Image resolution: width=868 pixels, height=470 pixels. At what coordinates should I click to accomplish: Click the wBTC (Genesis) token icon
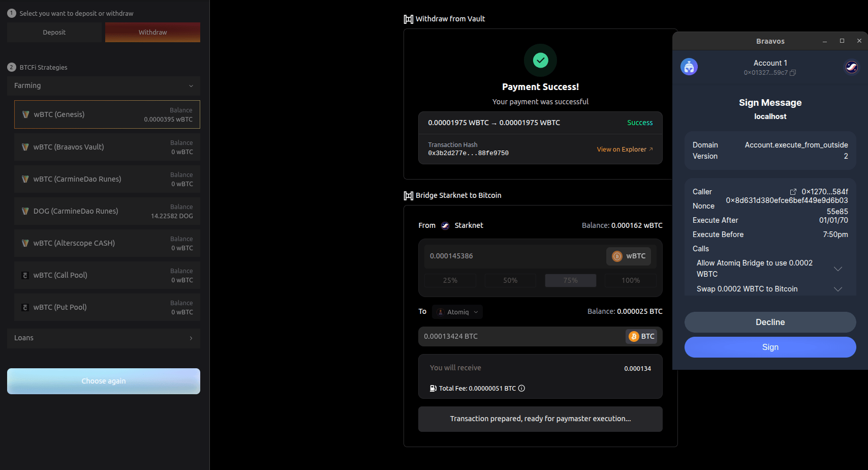point(25,114)
